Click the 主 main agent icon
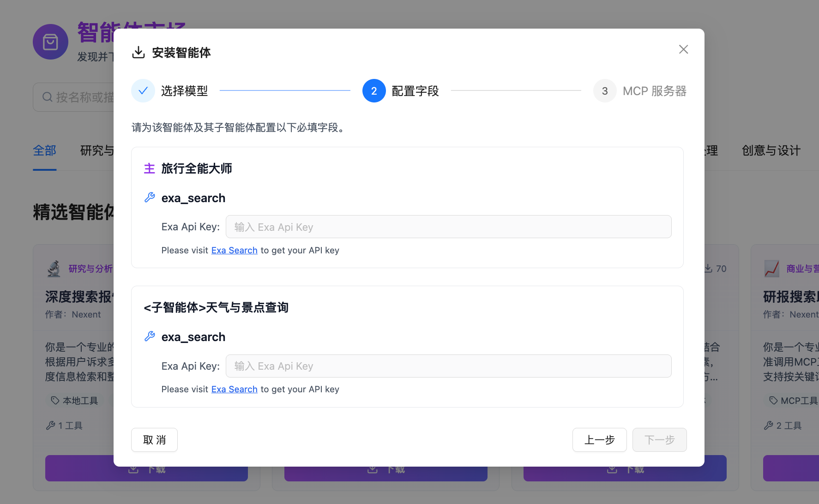Screen dimensions: 819x504 [149, 168]
